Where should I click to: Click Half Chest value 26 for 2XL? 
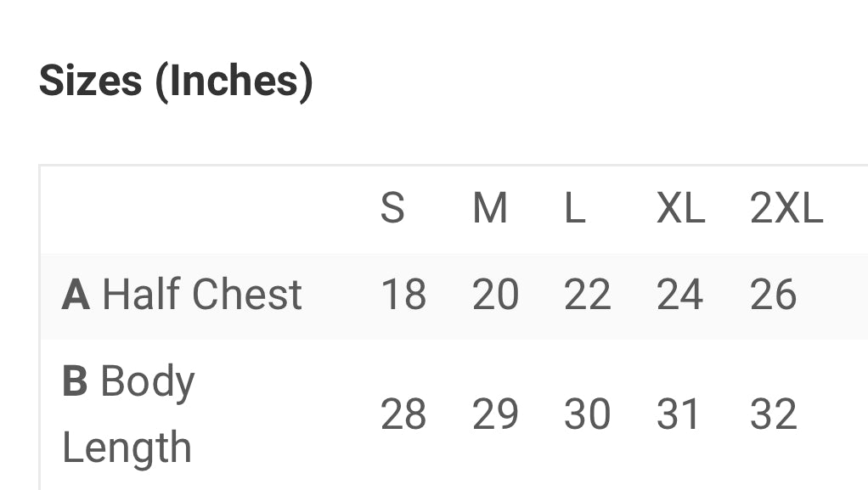point(773,296)
